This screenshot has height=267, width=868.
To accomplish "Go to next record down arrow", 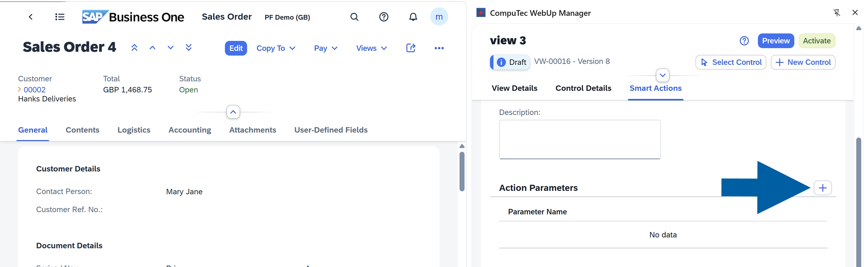I will (x=170, y=48).
